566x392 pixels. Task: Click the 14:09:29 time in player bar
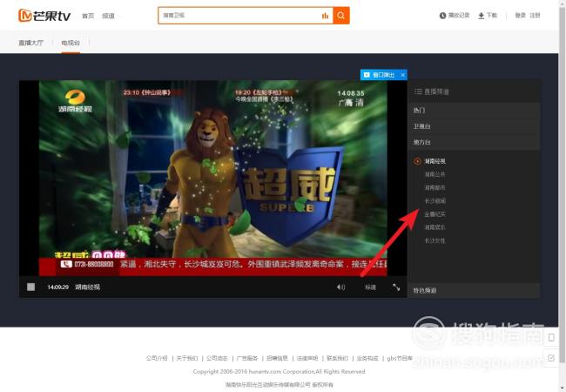coord(58,287)
